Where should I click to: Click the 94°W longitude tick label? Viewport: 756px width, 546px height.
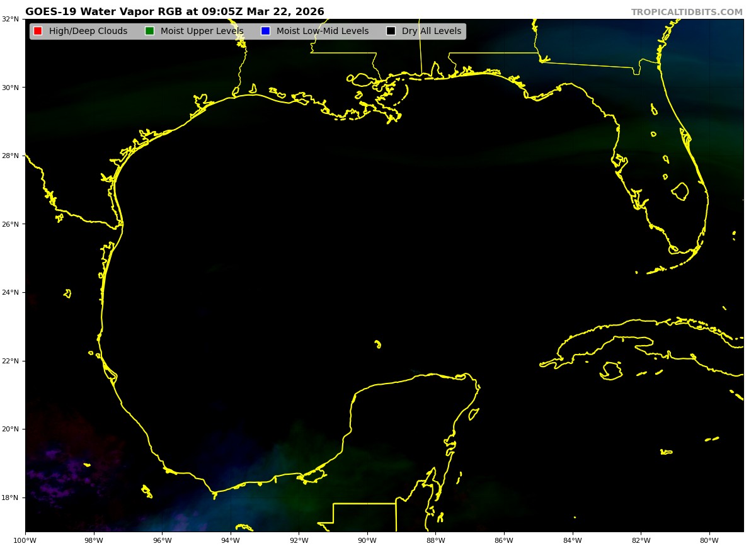tap(231, 540)
